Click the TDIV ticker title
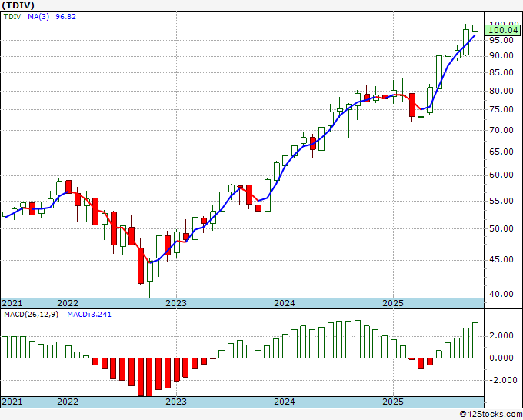This screenshot has height=420, width=523. [x=18, y=5]
